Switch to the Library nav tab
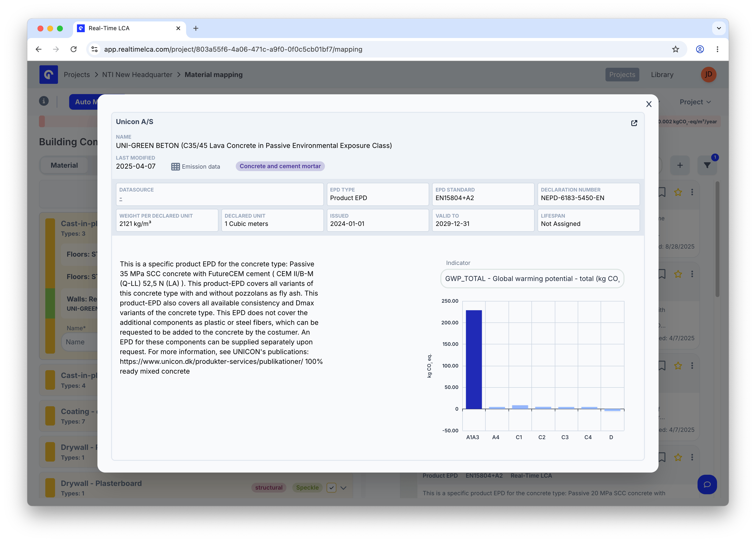 coord(662,75)
